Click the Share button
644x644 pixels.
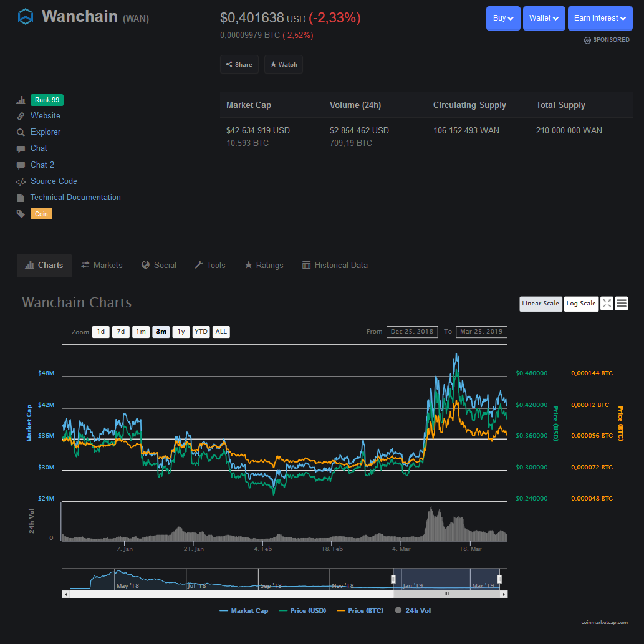[239, 64]
